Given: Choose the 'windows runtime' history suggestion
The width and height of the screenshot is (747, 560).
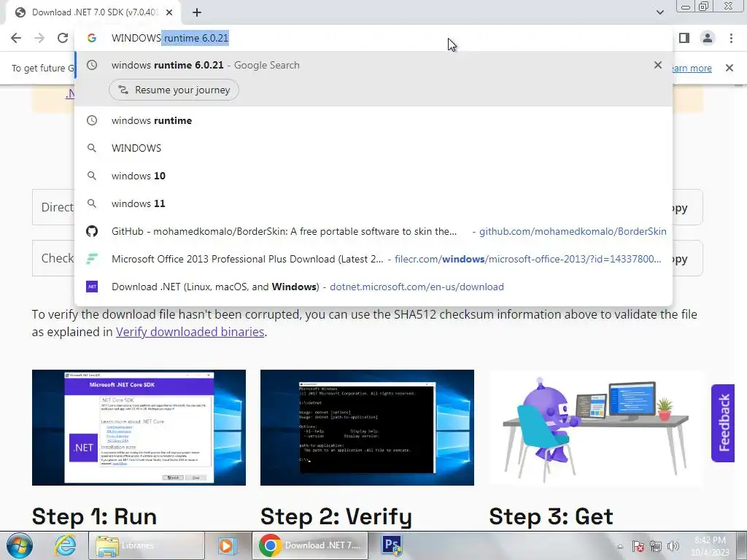Looking at the screenshot, I should pyautogui.click(x=373, y=120).
